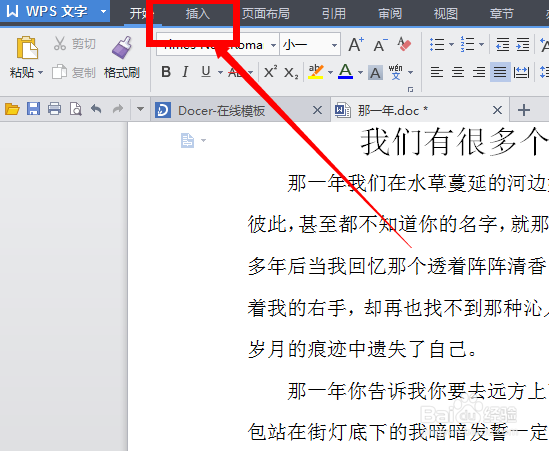The image size is (549, 451).
Task: Close the 那一年.doc tab
Action: [x=497, y=111]
